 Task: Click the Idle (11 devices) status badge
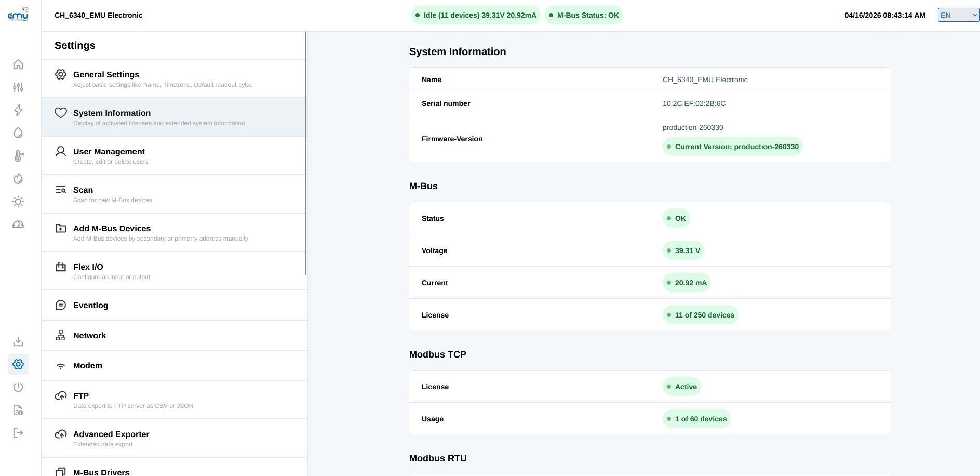(x=475, y=15)
